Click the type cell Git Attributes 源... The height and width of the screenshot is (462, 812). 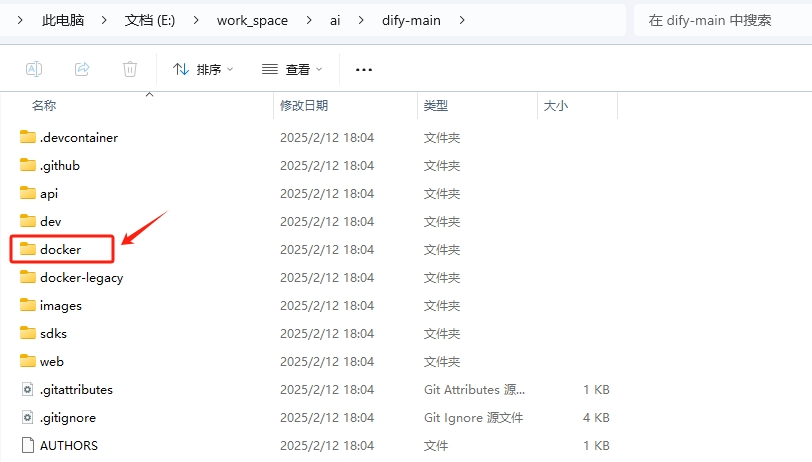(x=474, y=389)
